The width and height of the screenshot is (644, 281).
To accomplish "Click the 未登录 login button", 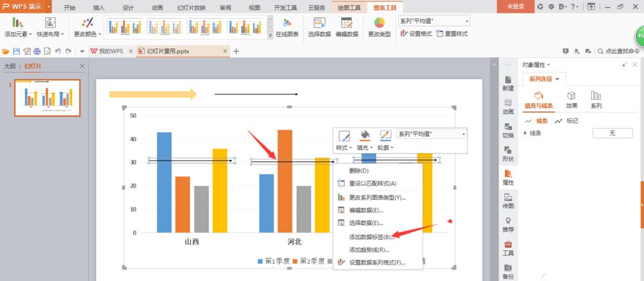I will (x=515, y=6).
